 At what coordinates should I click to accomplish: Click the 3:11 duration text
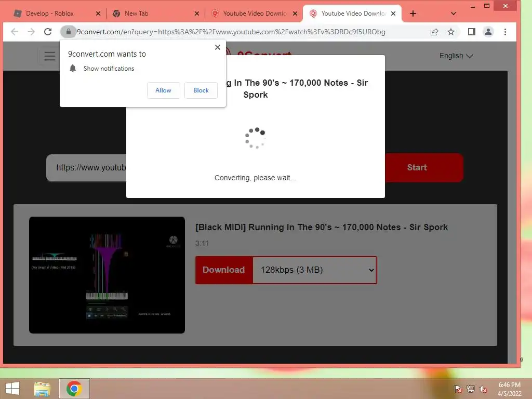[202, 243]
